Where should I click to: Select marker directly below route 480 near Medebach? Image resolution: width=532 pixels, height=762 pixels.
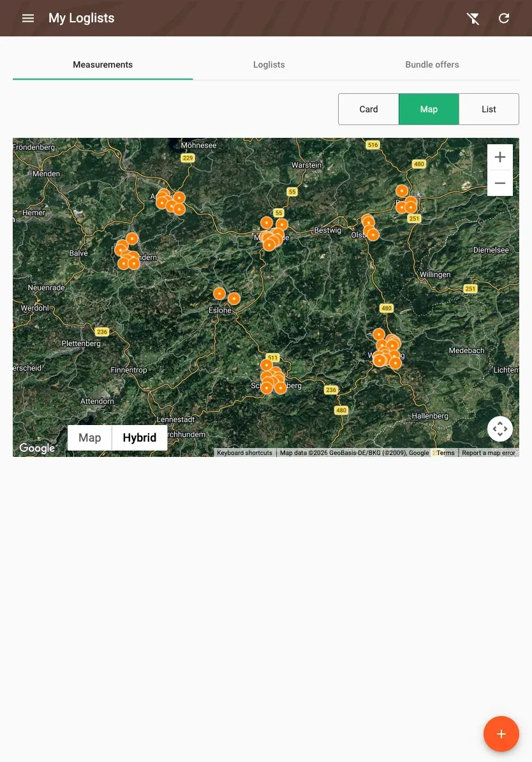pyautogui.click(x=379, y=334)
